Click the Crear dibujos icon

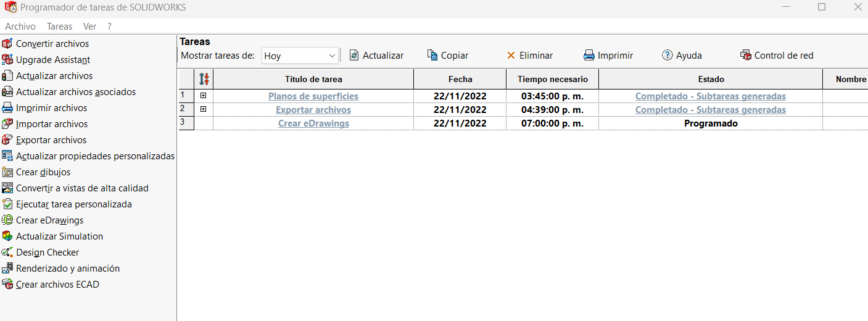(x=7, y=172)
